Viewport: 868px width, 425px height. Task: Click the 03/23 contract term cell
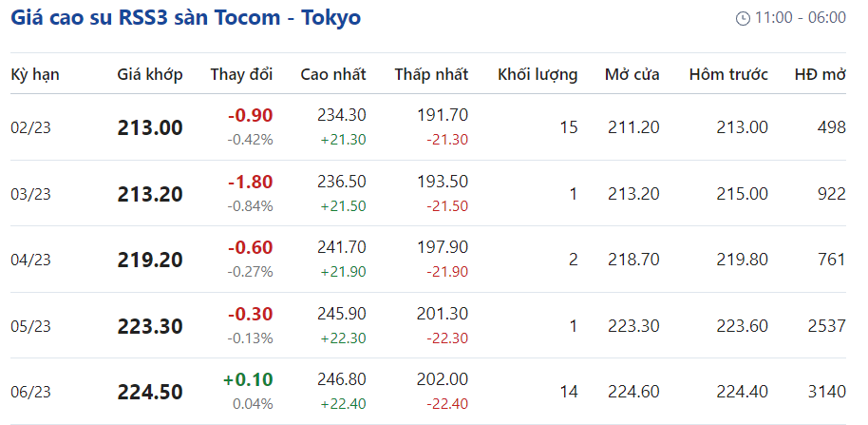pyautogui.click(x=30, y=194)
